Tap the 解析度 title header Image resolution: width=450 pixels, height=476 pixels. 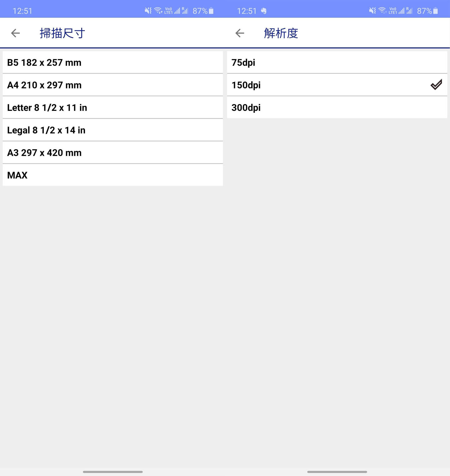click(281, 33)
